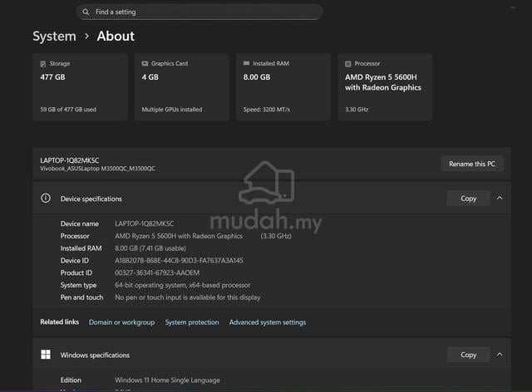Select the Product ID value 00327-36341-67923-AAOEM
Viewport: 532px width, 392px height.
tap(157, 272)
